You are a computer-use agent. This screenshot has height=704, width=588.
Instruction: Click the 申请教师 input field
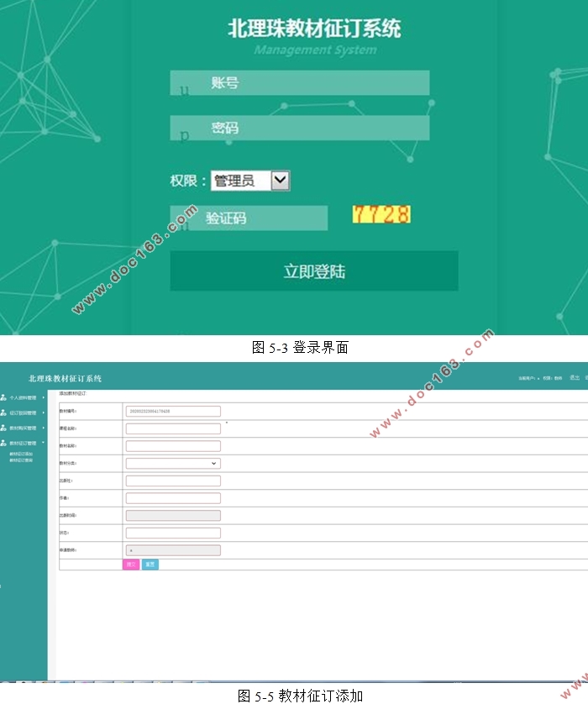[x=173, y=550]
